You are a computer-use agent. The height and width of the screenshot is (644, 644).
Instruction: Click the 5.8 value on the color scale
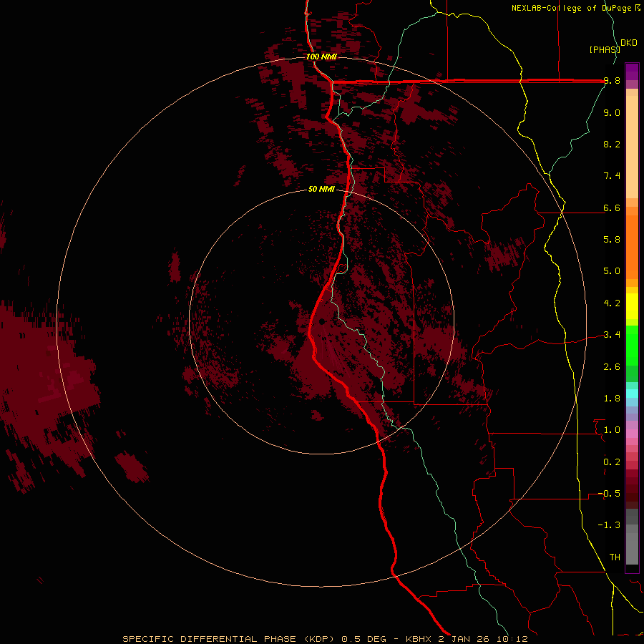pos(612,240)
